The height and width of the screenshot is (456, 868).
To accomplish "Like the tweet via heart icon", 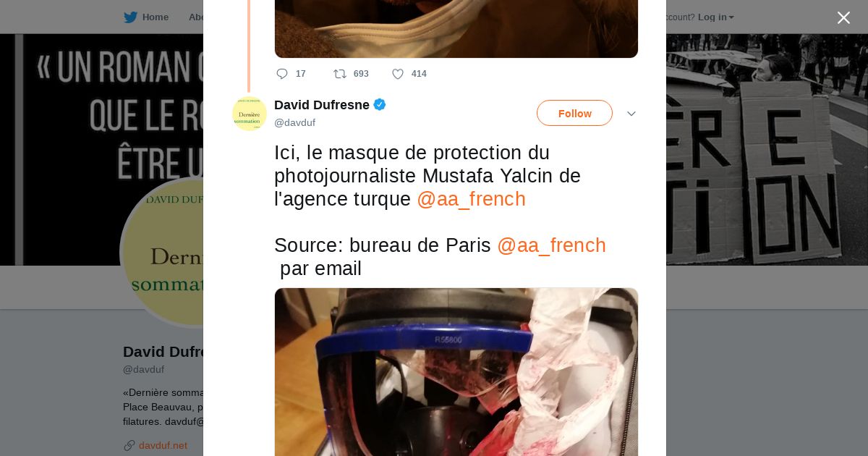I will [398, 74].
